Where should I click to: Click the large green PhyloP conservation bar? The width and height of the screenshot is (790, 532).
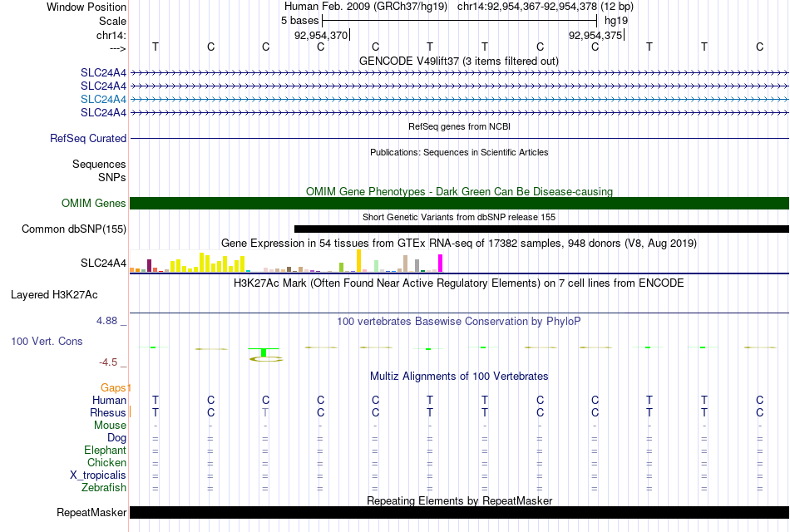[264, 352]
